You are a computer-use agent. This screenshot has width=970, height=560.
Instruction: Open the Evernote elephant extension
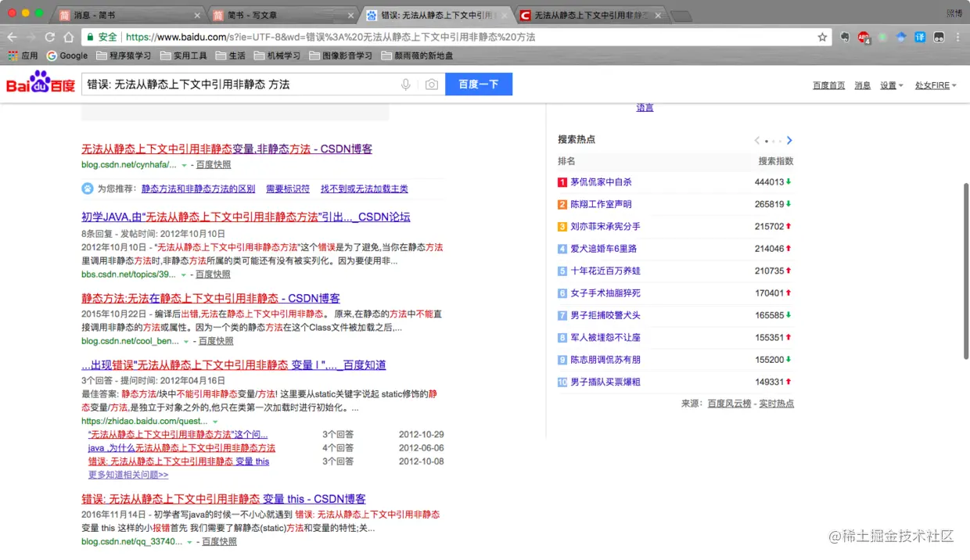pyautogui.click(x=845, y=37)
